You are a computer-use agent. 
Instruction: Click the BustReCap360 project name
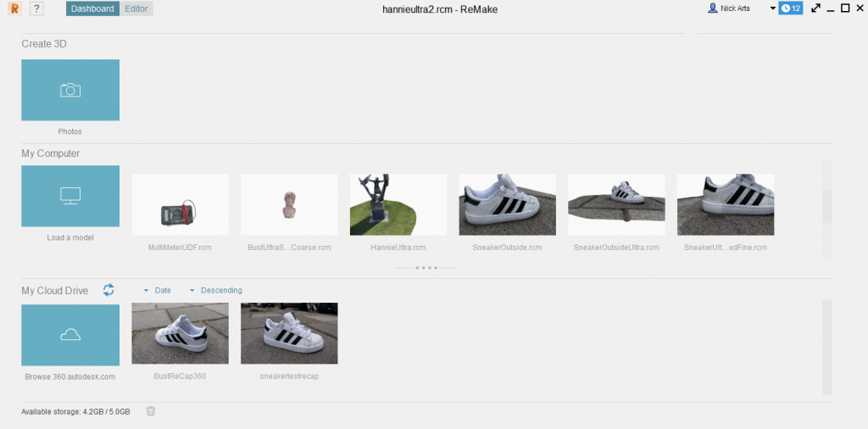(180, 376)
